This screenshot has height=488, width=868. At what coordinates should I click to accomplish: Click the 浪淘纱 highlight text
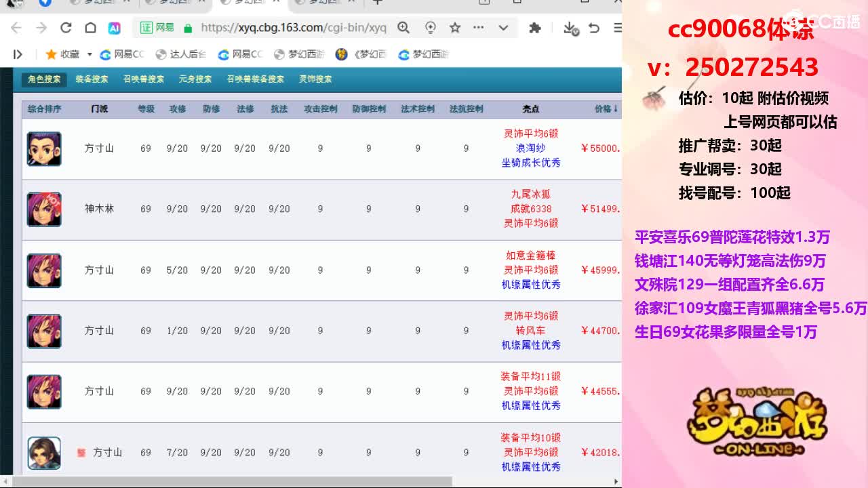(x=531, y=148)
